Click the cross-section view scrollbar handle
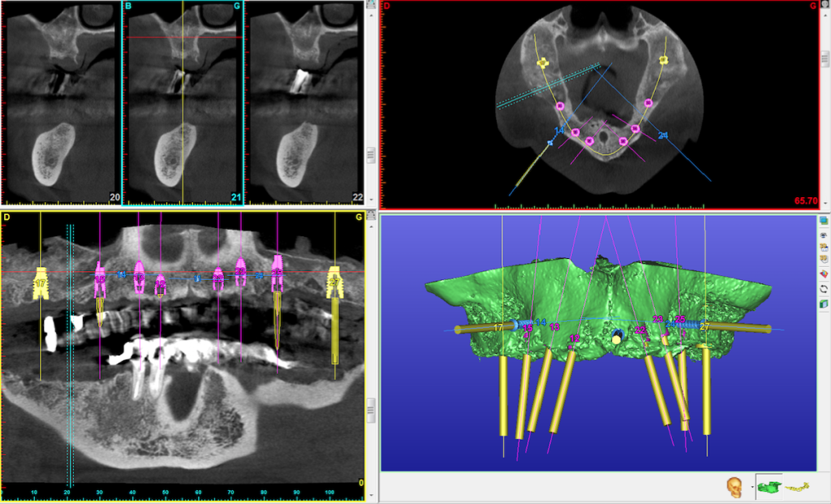831x504 pixels. [x=371, y=155]
